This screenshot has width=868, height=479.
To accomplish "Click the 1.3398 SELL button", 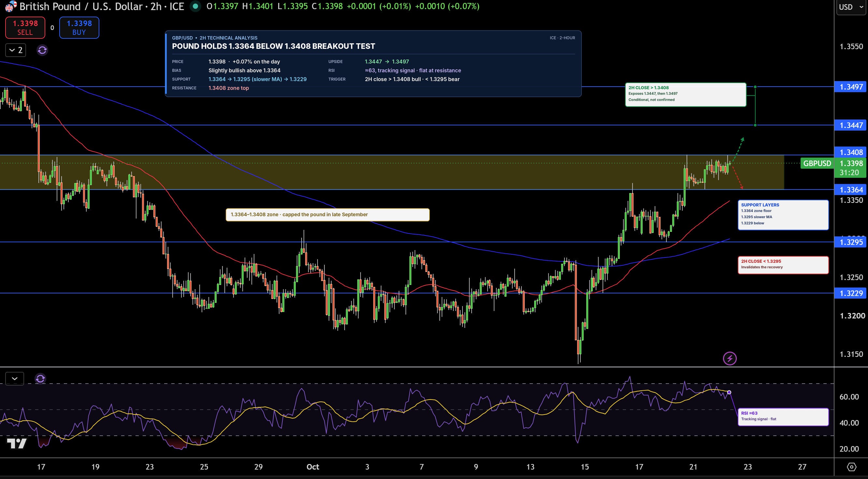I will coord(25,28).
